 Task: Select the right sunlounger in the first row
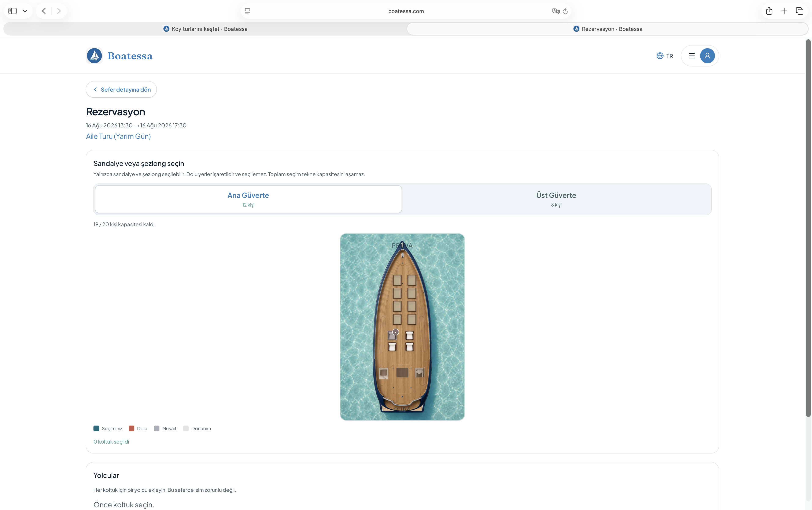coord(411,280)
